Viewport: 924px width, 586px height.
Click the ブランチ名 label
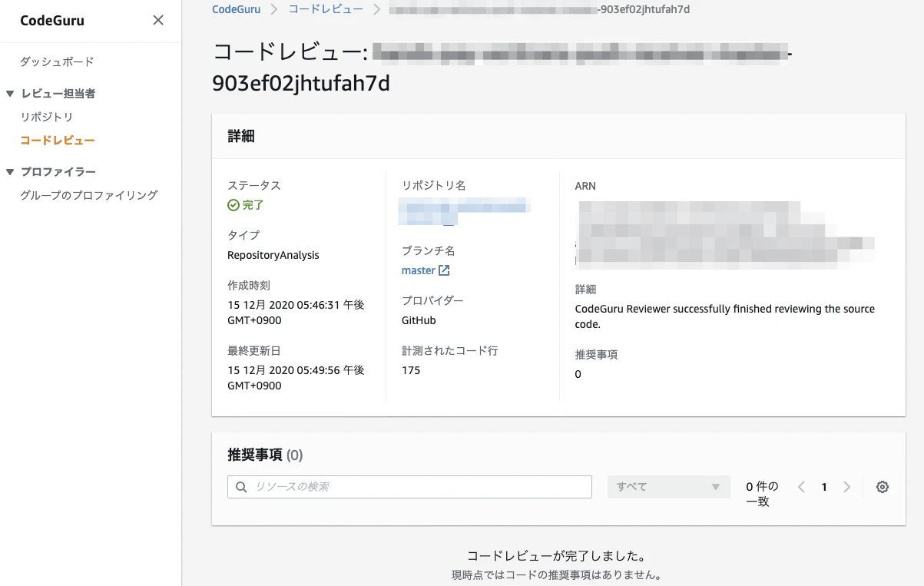(x=429, y=251)
